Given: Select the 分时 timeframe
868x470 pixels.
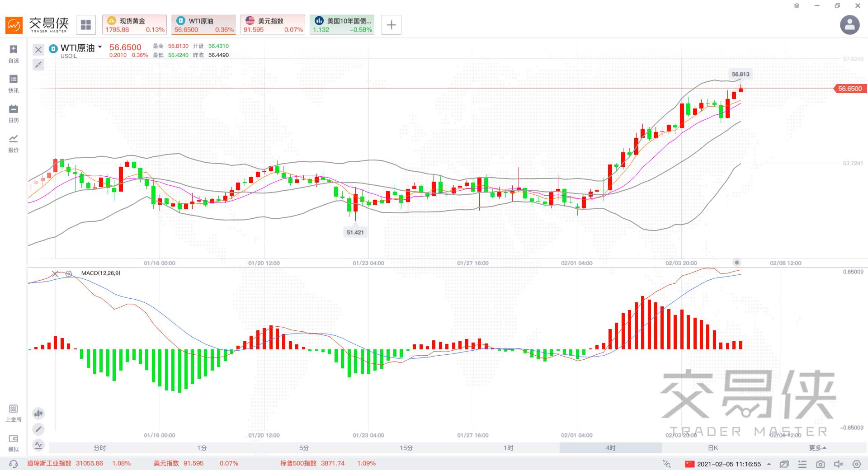Looking at the screenshot, I should click(100, 448).
